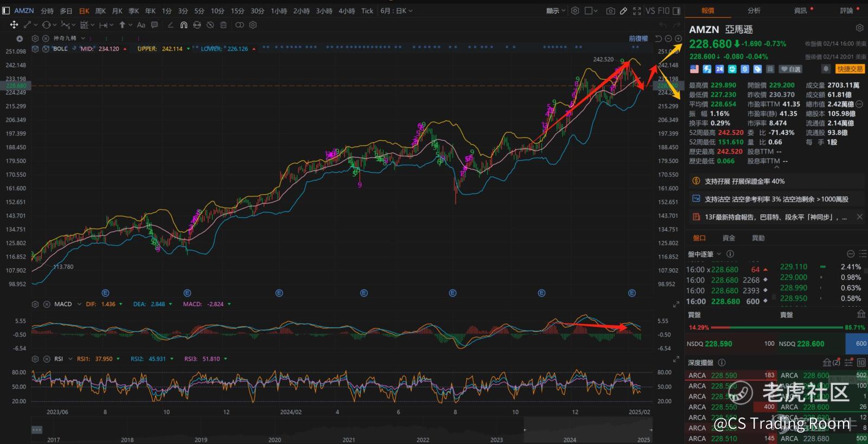The height and width of the screenshot is (444, 868).
Task: Zoom in chart with plus icon
Action: point(678,39)
